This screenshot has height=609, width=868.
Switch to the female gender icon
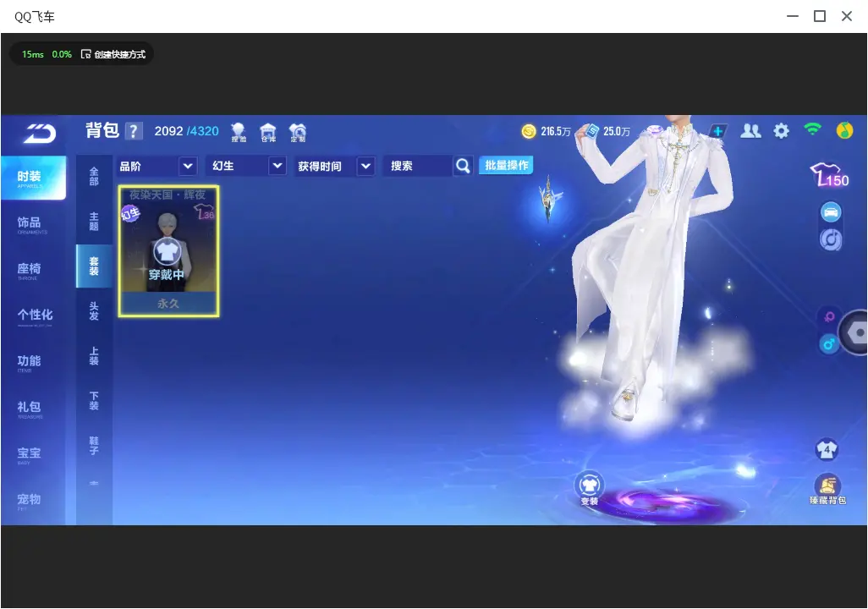pos(829,316)
